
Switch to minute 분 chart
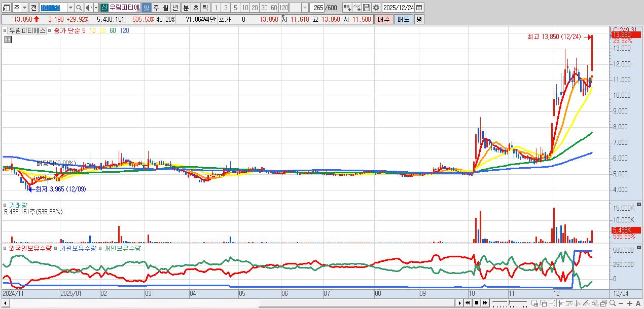(185, 8)
